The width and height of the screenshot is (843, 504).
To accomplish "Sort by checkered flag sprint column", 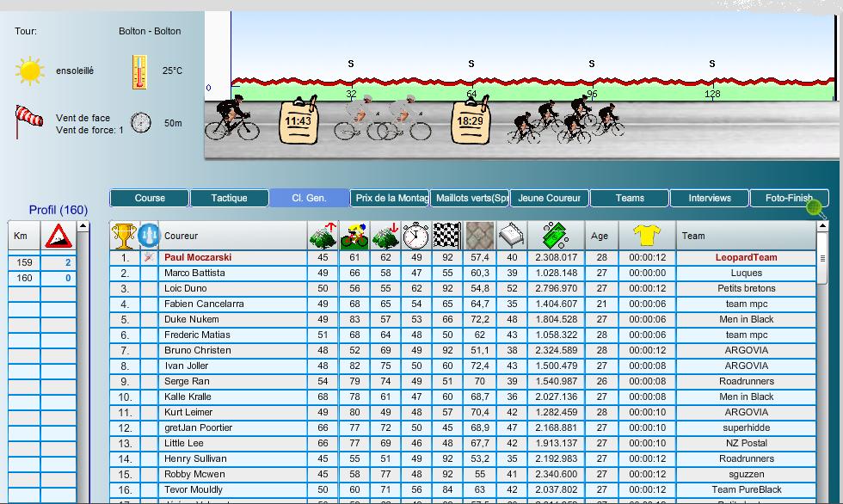I will click(447, 235).
